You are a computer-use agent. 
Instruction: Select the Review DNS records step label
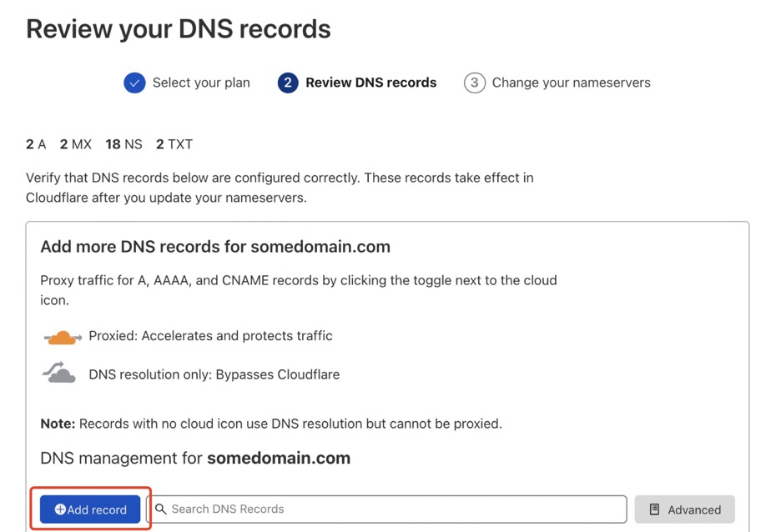(x=370, y=83)
